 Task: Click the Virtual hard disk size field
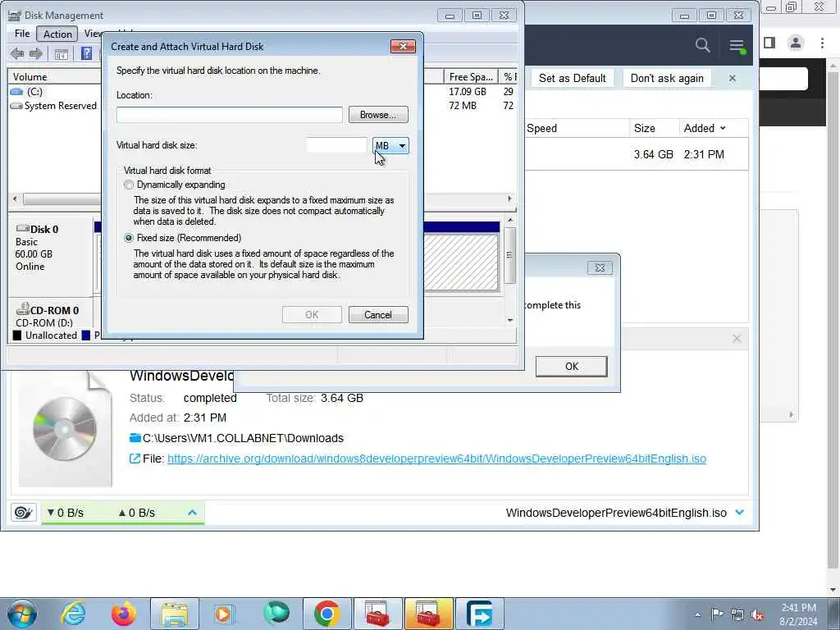click(x=337, y=145)
